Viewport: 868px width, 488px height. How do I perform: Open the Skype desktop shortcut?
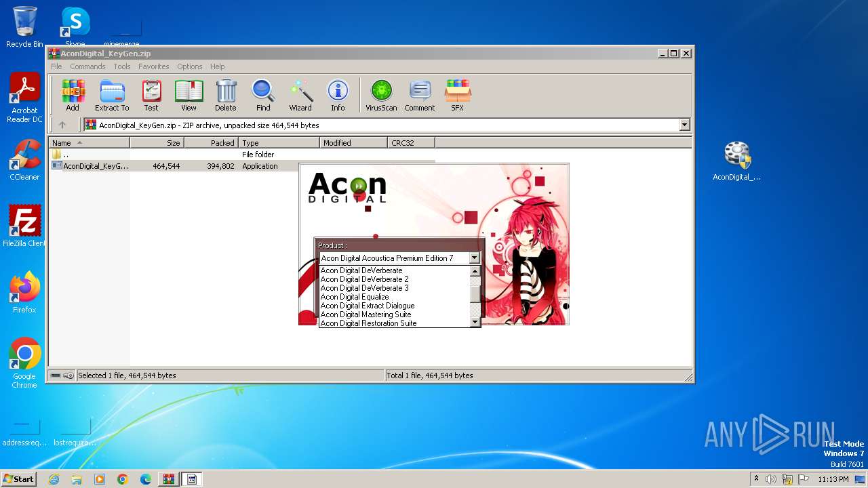[x=75, y=27]
